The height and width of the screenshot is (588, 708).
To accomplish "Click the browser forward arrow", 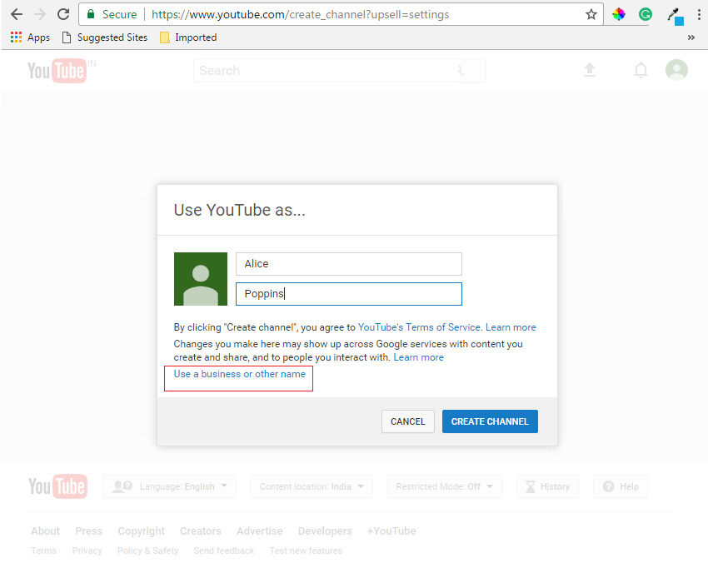I will coord(40,14).
